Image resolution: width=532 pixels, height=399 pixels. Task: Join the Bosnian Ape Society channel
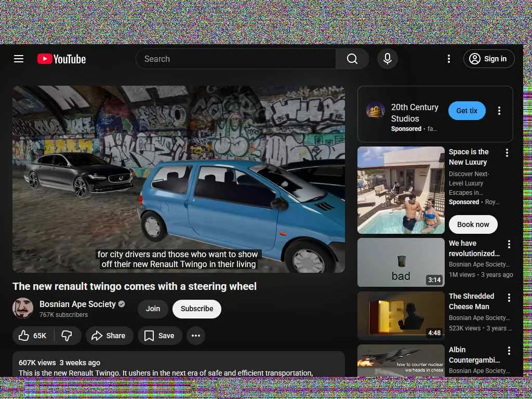tap(153, 309)
